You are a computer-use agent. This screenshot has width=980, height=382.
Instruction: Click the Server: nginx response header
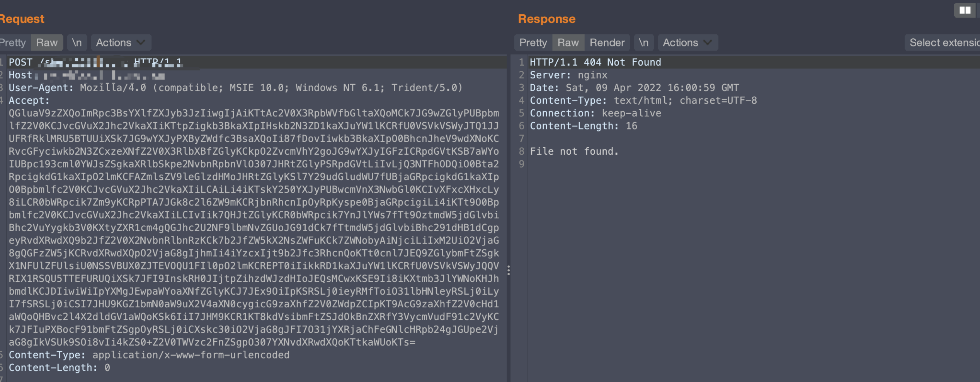tap(568, 75)
